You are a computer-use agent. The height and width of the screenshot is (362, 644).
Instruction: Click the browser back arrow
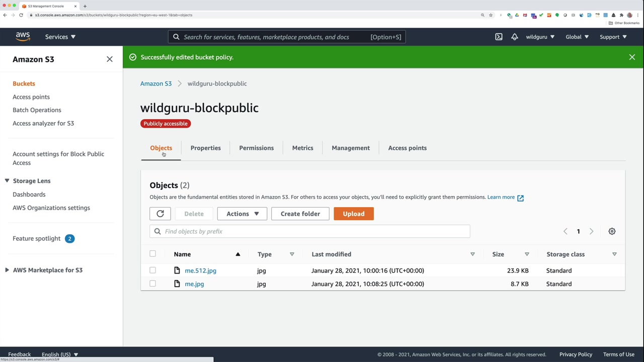tap(5, 15)
